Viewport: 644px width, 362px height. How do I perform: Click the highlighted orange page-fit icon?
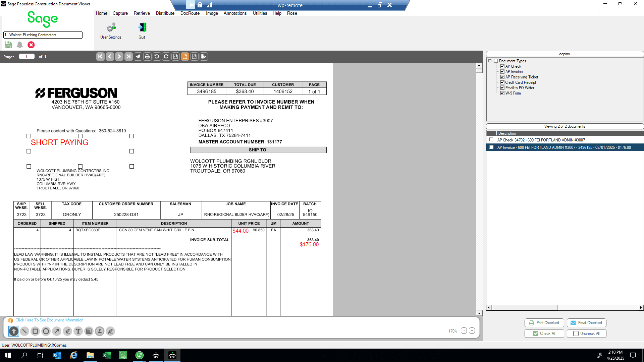[185, 56]
